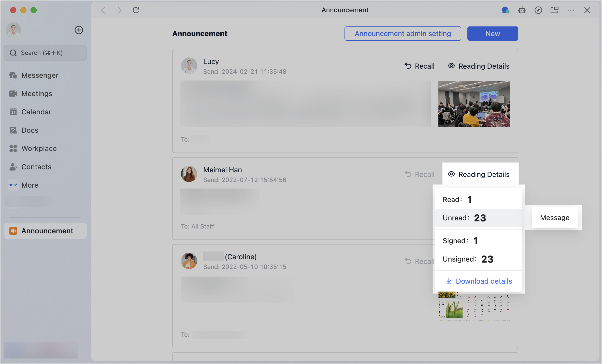The width and height of the screenshot is (602, 364).
Task: Open the Meetings section
Action: 37,94
